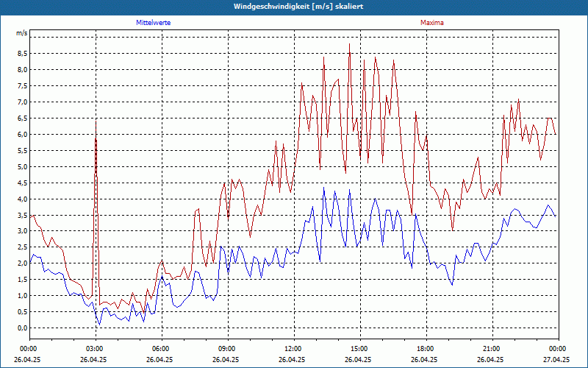Click the 1,5 y-axis value
Viewport: 588px width, 368px height.
22,279
